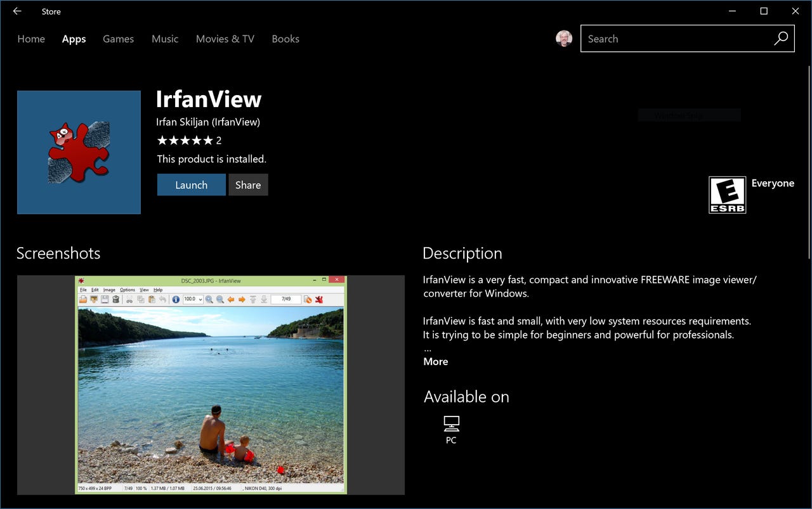The height and width of the screenshot is (509, 812).
Task: Select the Delete trash icon
Action: point(115,299)
